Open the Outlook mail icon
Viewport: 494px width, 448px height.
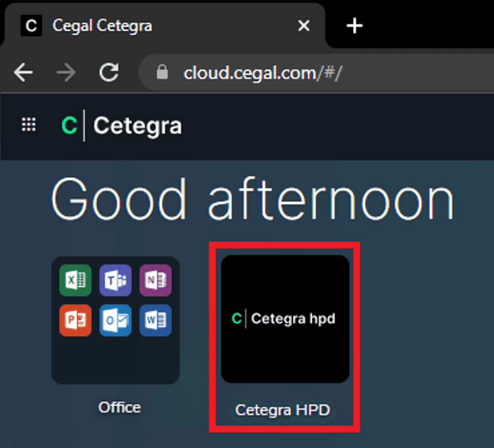coord(115,320)
